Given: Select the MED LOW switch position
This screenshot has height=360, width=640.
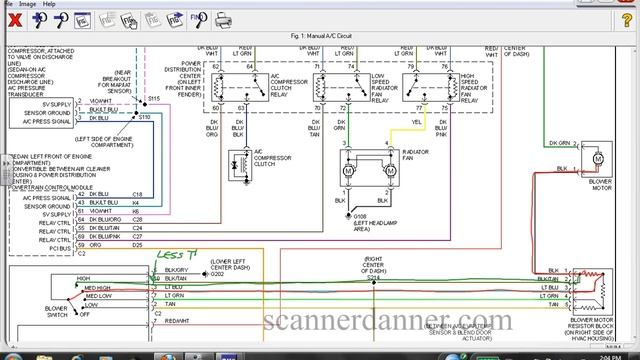Looking at the screenshot, I should pos(98,296).
